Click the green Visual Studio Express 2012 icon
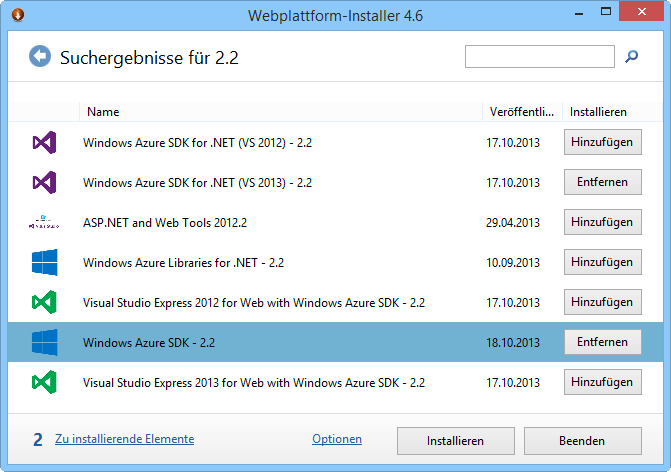 44,302
